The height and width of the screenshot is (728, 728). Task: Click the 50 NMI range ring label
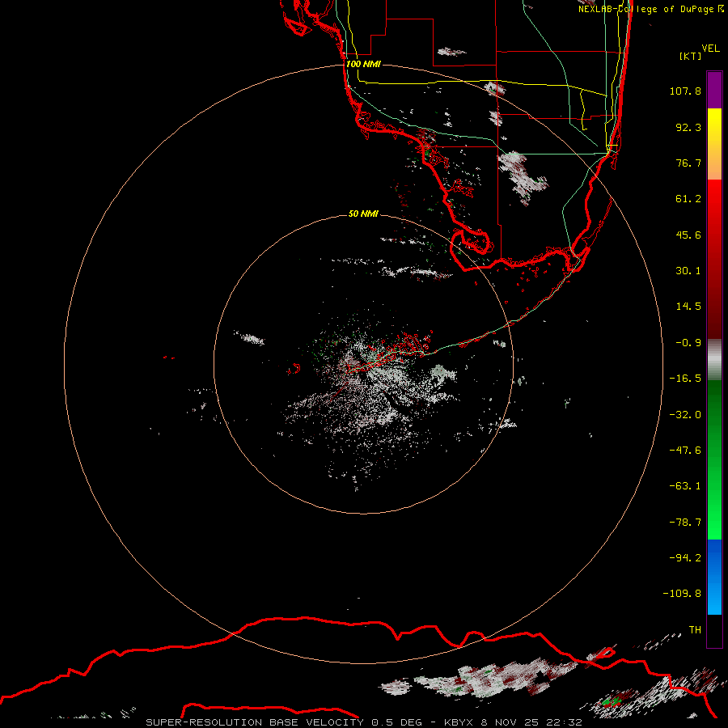(363, 214)
